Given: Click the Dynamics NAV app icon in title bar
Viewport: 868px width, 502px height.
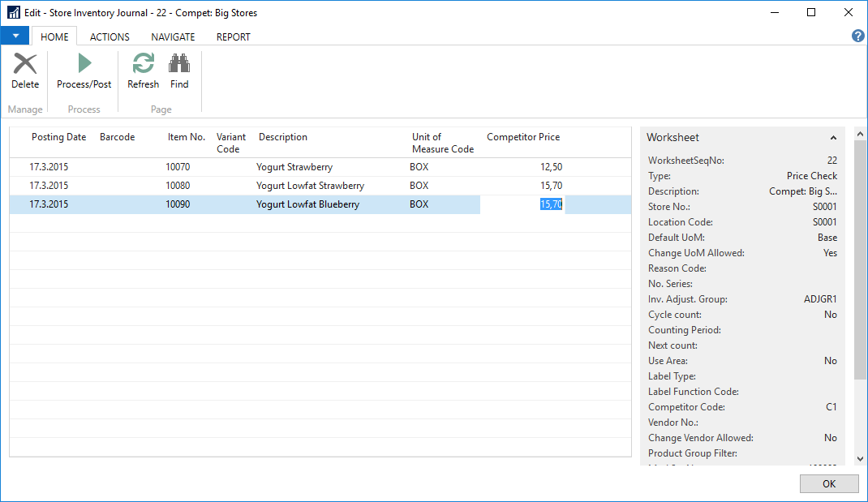Looking at the screenshot, I should (13, 13).
